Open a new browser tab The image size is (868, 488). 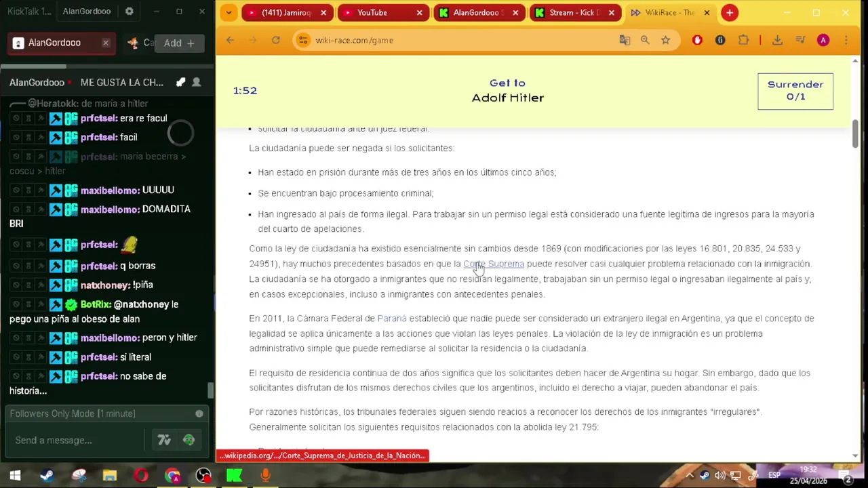click(730, 12)
